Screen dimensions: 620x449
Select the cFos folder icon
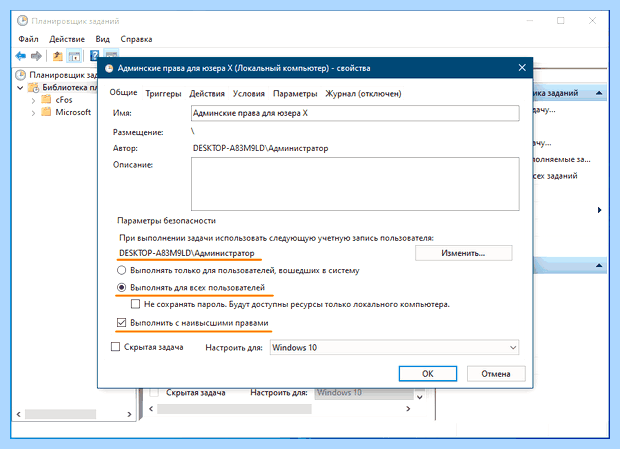coord(46,100)
